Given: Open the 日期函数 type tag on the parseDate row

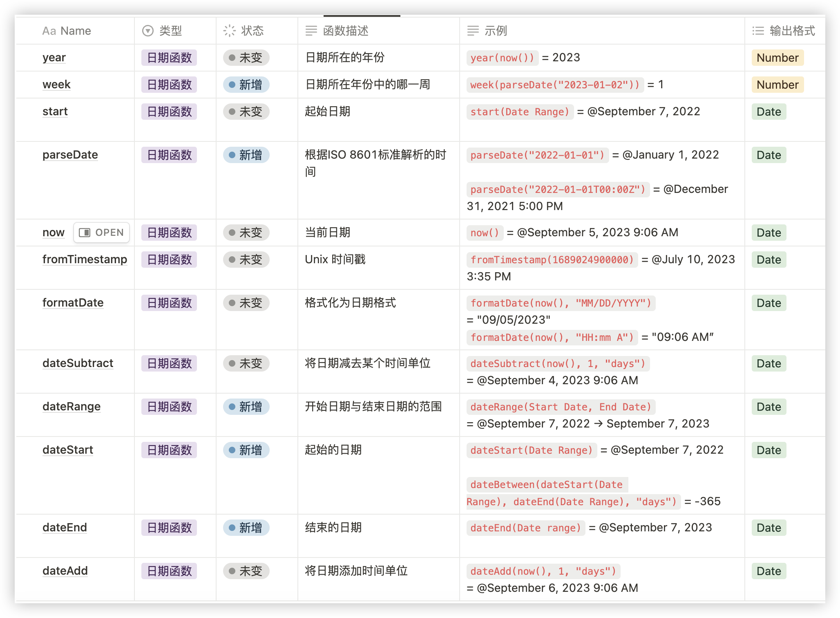Looking at the screenshot, I should pyautogui.click(x=169, y=155).
